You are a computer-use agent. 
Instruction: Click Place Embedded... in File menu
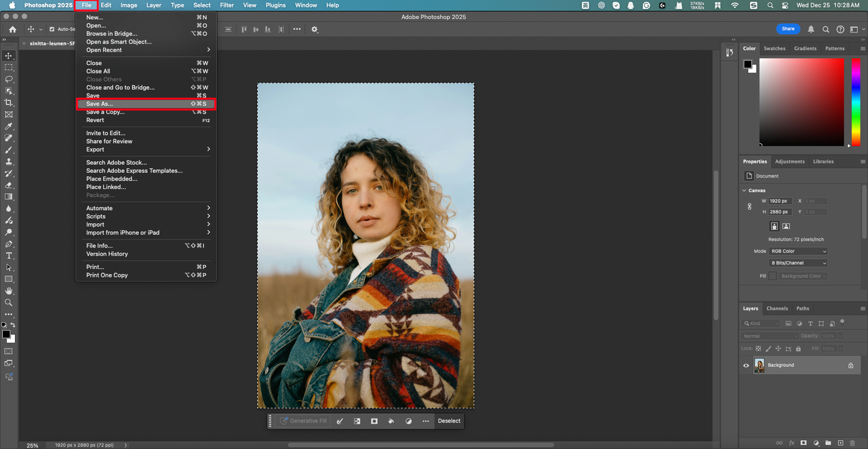[x=111, y=179]
